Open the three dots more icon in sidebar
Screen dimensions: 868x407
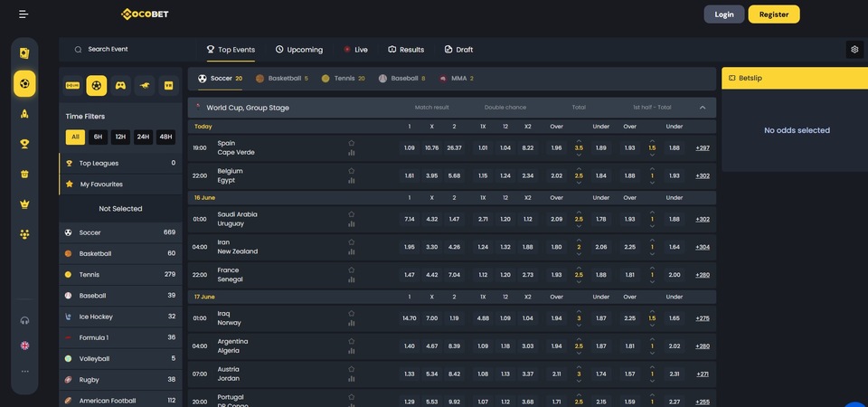(24, 372)
